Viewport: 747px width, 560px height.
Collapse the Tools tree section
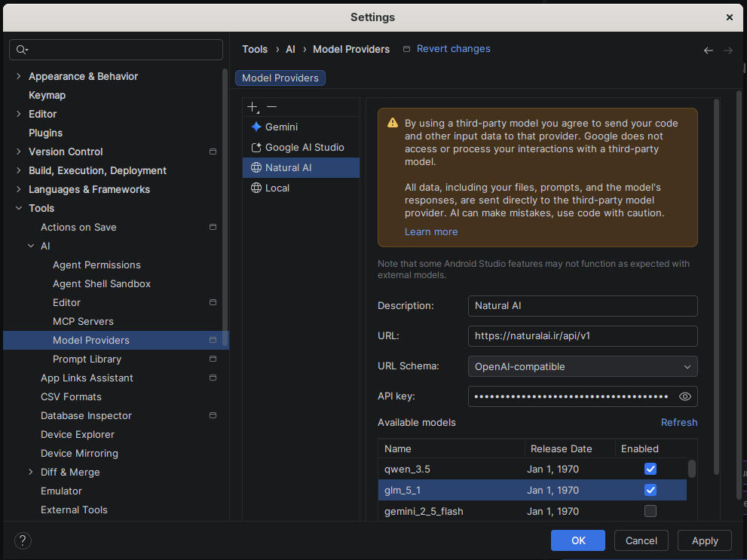(19, 208)
